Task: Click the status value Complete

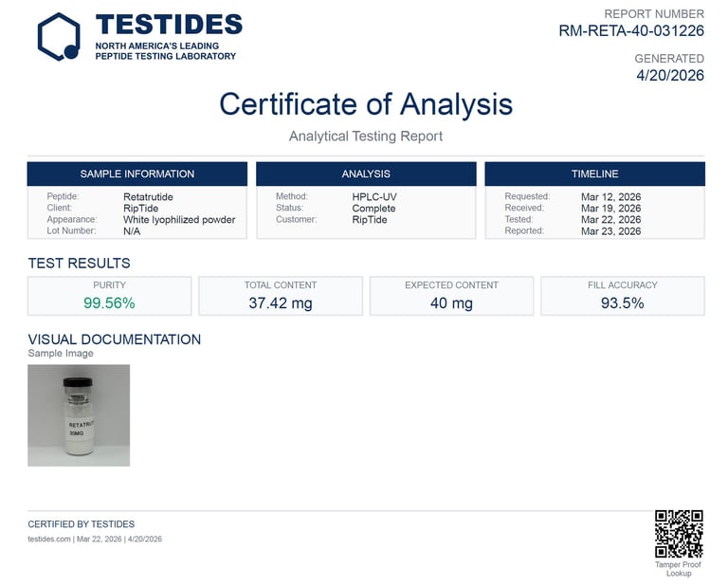Action: (373, 208)
